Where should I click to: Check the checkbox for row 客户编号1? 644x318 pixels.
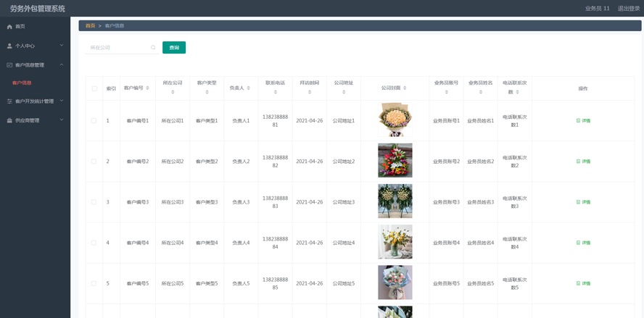pyautogui.click(x=94, y=121)
